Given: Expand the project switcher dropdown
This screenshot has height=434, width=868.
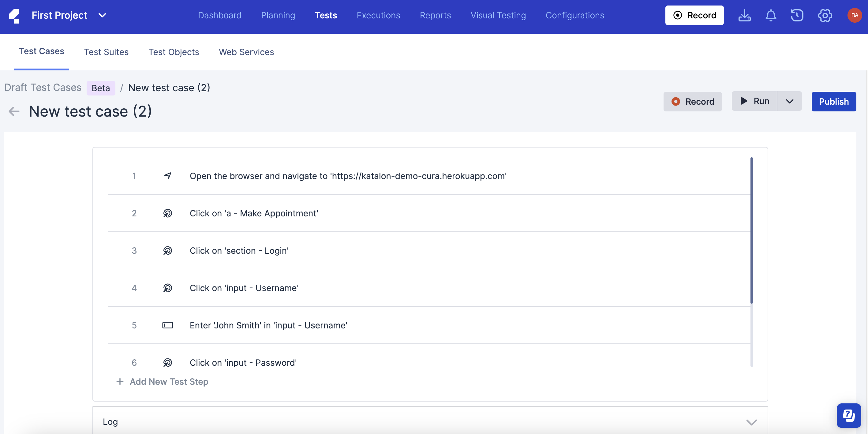Looking at the screenshot, I should point(101,15).
